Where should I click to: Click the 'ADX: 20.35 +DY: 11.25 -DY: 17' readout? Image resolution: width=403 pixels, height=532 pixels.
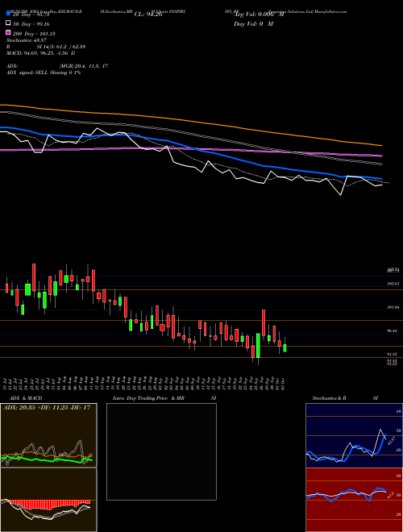(x=47, y=408)
